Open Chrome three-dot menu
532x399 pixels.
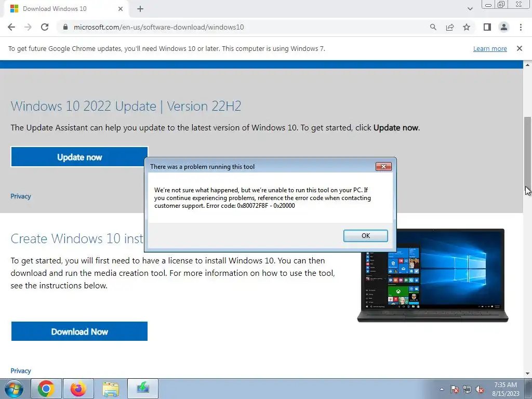pos(521,27)
